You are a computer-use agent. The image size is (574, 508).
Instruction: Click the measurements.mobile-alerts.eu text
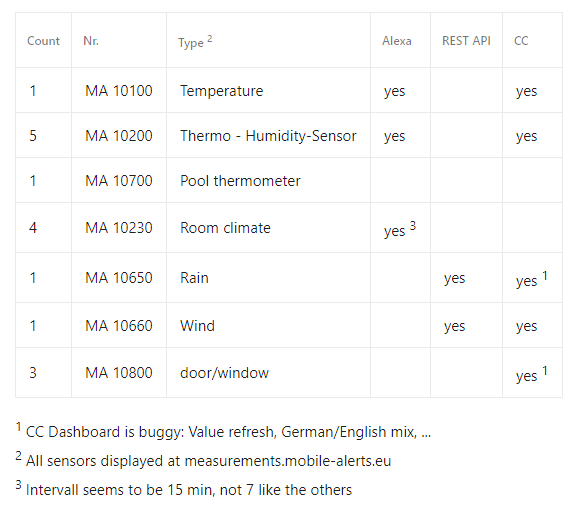point(288,461)
